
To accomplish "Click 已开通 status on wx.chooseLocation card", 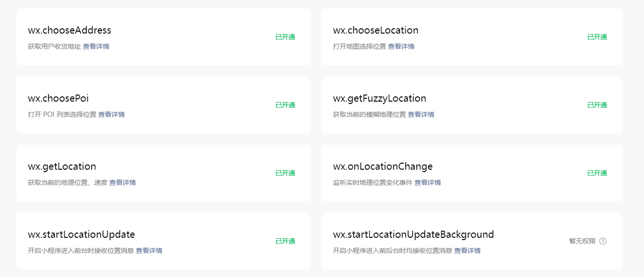I will click(x=597, y=37).
